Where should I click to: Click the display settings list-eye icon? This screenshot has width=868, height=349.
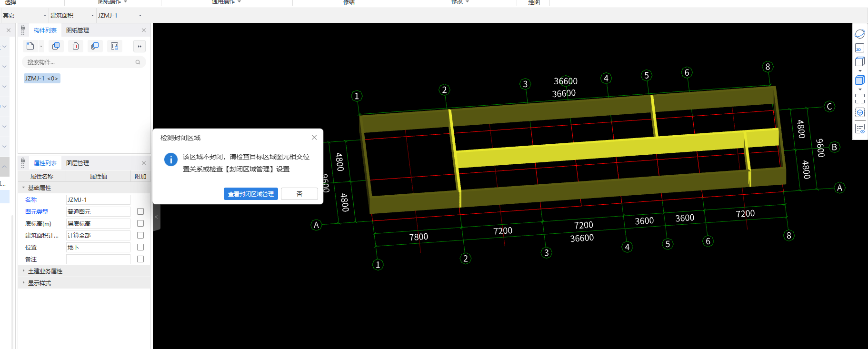point(859,129)
